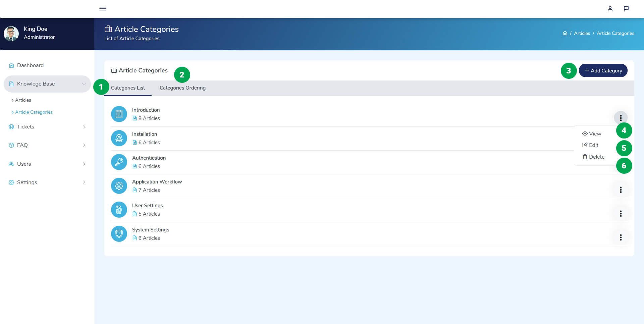Open three-dot menu for Application Workflow
The image size is (644, 324).
621,190
